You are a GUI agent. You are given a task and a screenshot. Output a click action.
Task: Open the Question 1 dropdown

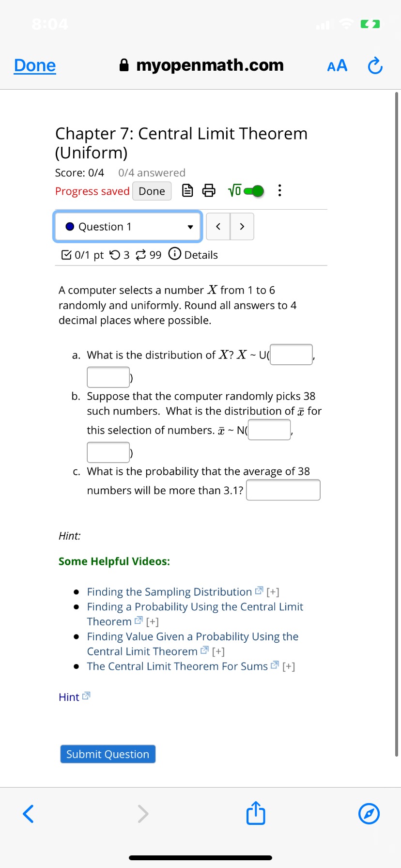(x=190, y=227)
